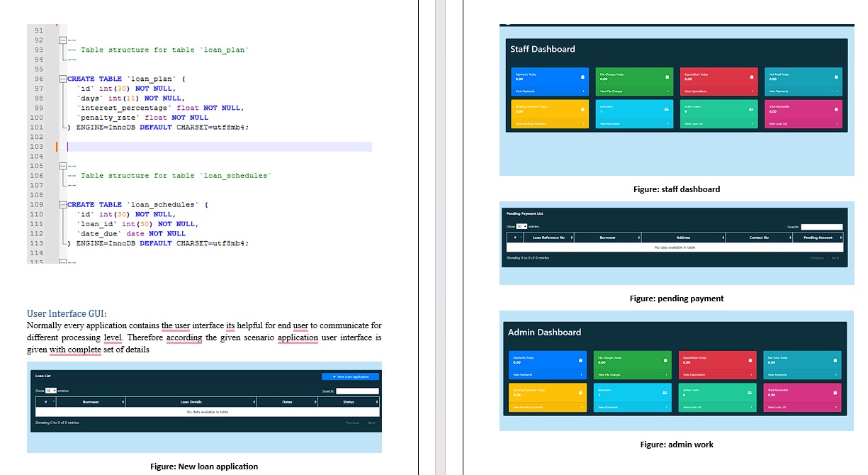Viewport: 868px width, 475px height.
Task: Click users icon on Staff Dashboard Active Loans card
Action: [751, 109]
